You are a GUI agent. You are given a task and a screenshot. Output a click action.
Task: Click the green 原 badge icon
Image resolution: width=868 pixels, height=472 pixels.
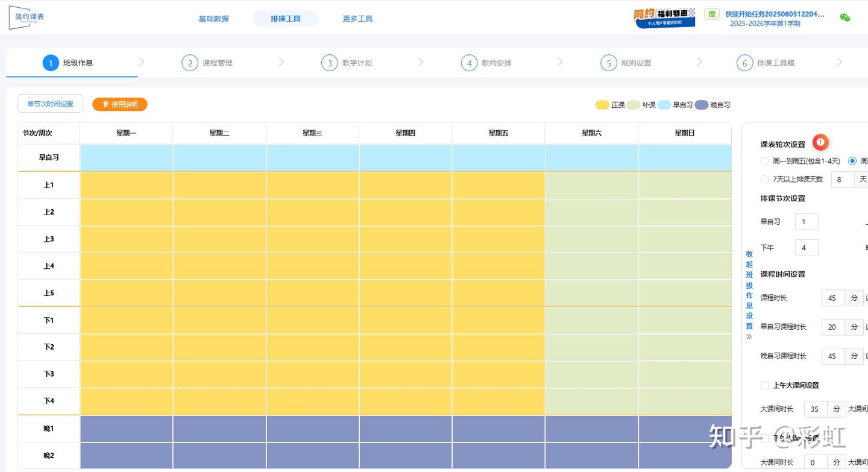tap(712, 14)
